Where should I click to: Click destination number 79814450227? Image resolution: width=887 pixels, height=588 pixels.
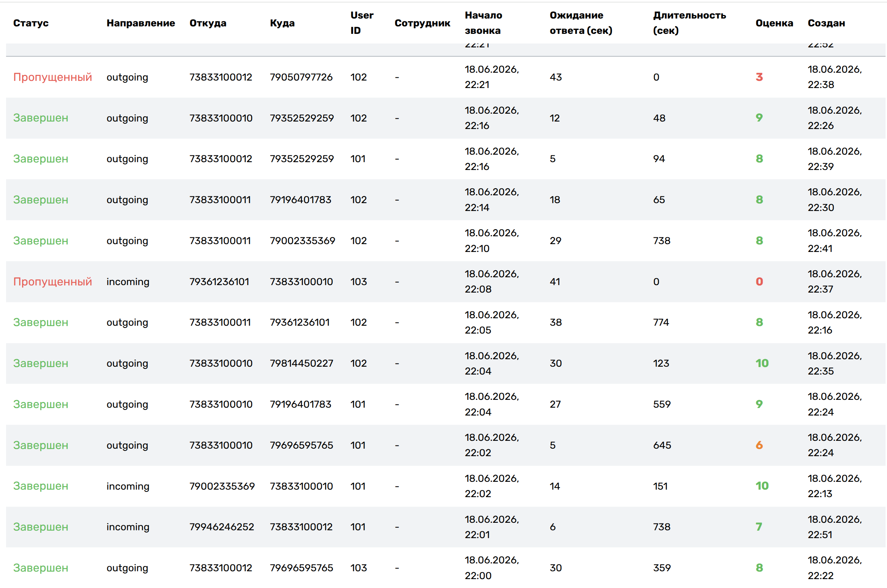(301, 363)
